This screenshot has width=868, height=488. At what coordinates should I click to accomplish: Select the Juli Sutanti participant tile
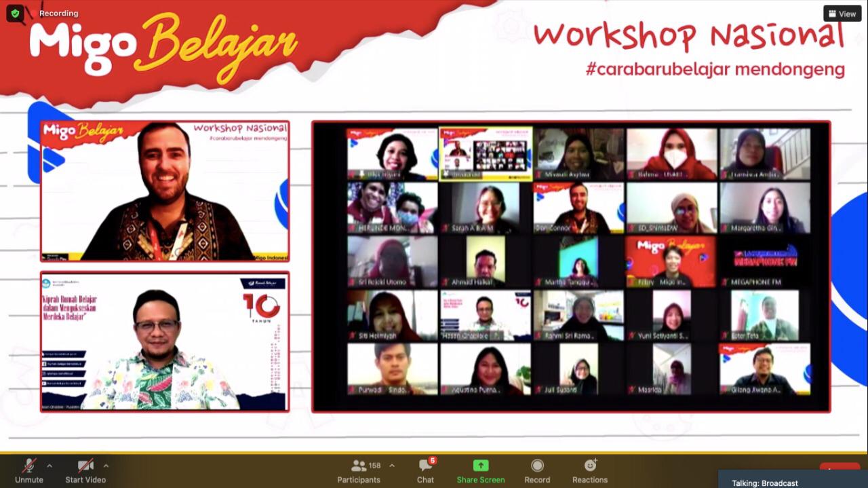(579, 369)
